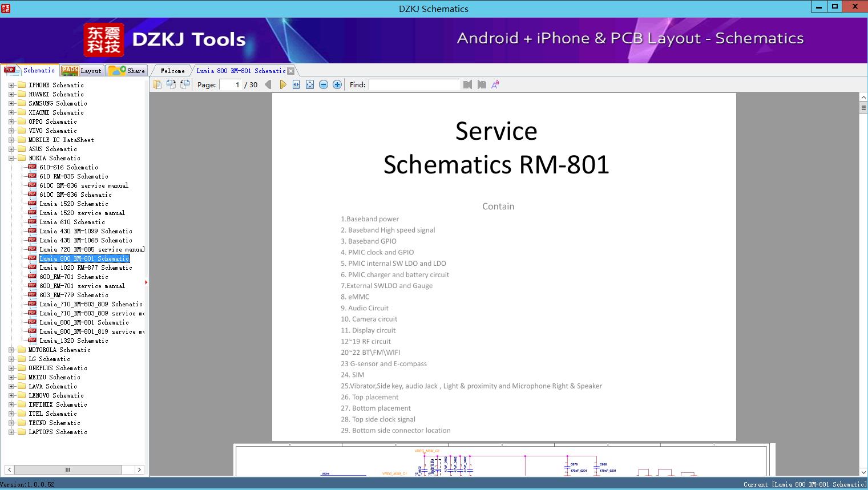Click red splitter arrow to collapse sidebar
This screenshot has width=868, height=490.
point(146,282)
